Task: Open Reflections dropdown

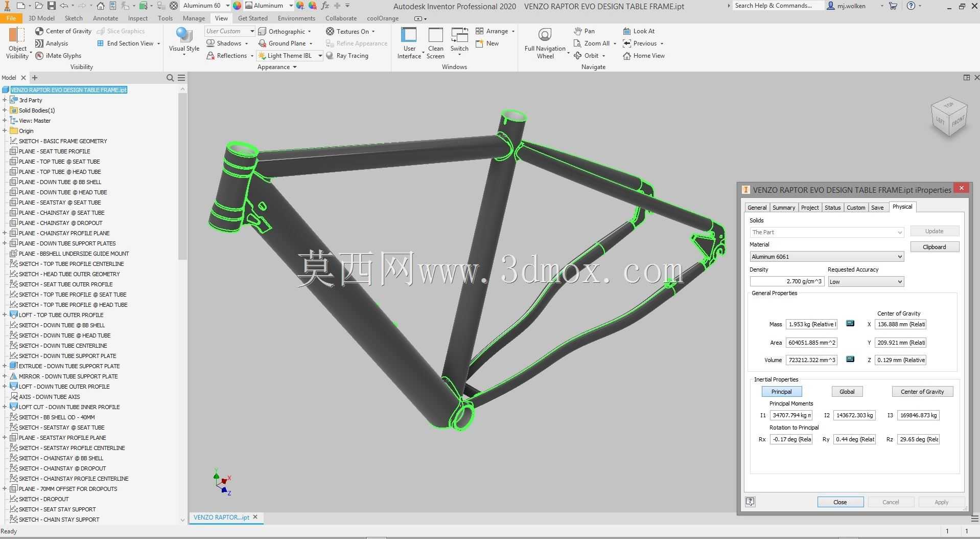Action: [252, 56]
